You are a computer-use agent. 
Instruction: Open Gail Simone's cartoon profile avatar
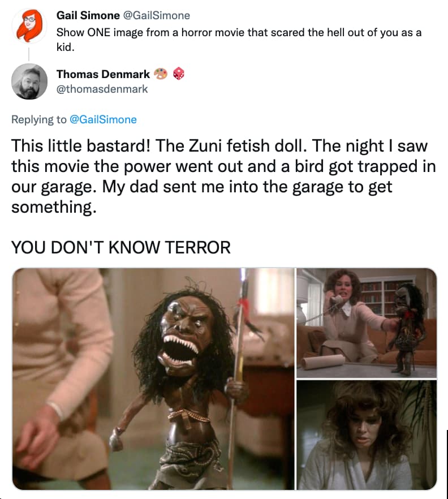pos(29,26)
